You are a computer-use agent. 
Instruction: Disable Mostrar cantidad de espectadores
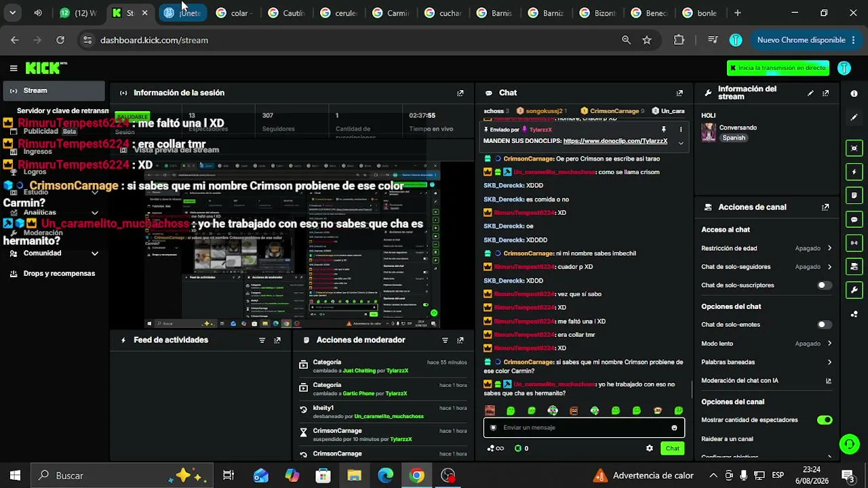point(825,420)
